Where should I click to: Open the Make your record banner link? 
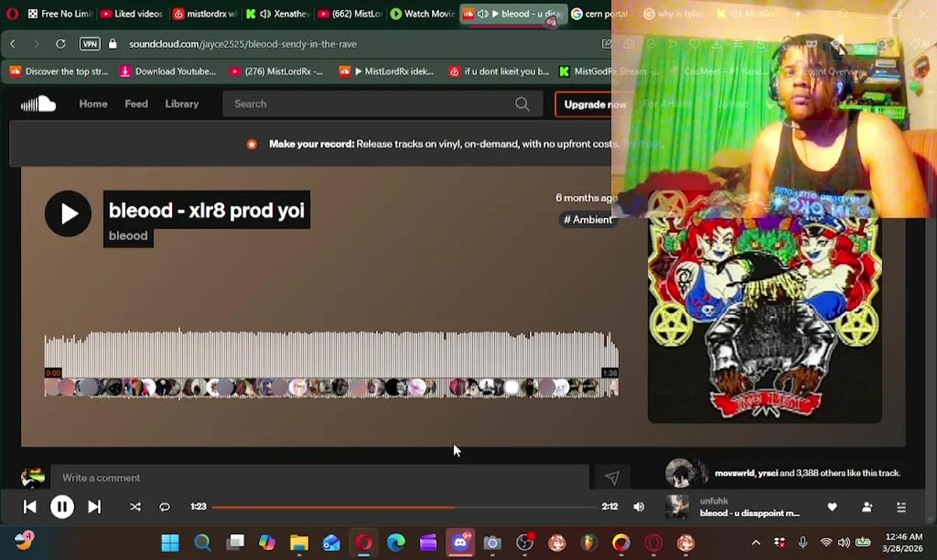(x=465, y=144)
